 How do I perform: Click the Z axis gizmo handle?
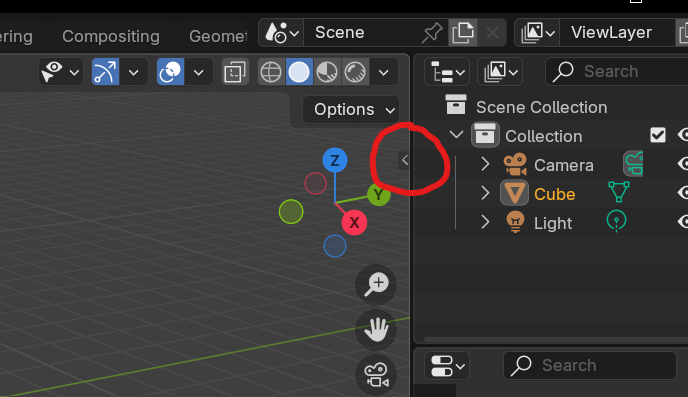(x=335, y=161)
